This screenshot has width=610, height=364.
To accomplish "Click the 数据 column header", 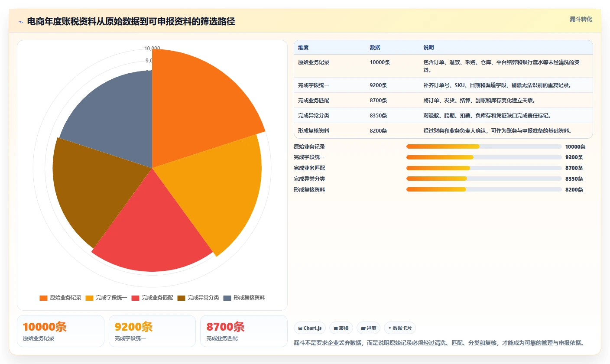I will 375,48.
